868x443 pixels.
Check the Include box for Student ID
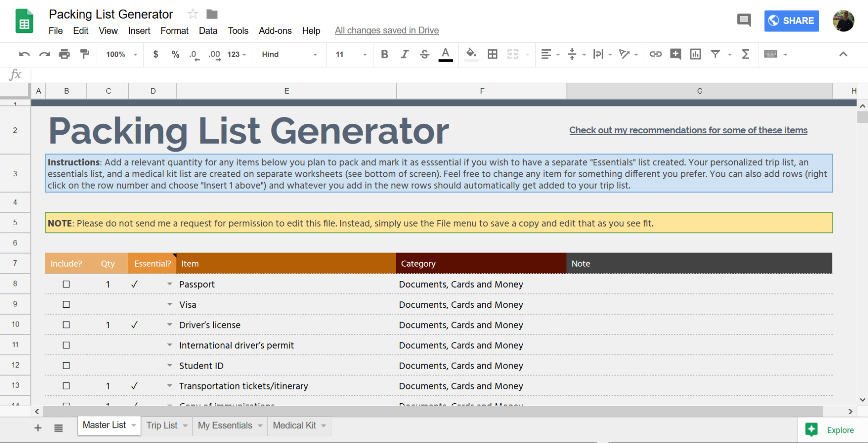(66, 365)
